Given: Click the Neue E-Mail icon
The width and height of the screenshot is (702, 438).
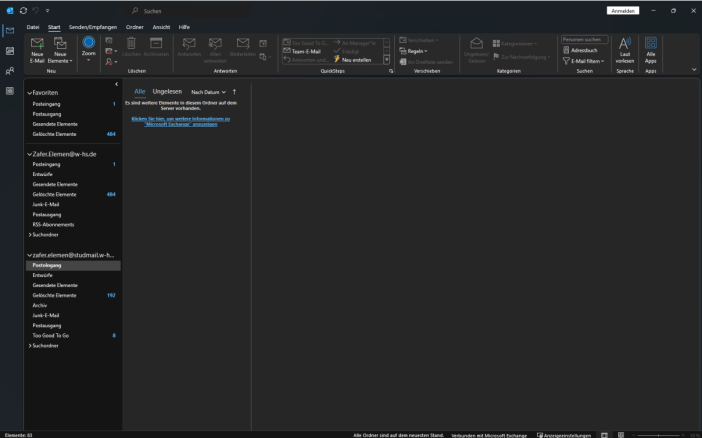Looking at the screenshot, I should pyautogui.click(x=37, y=44).
